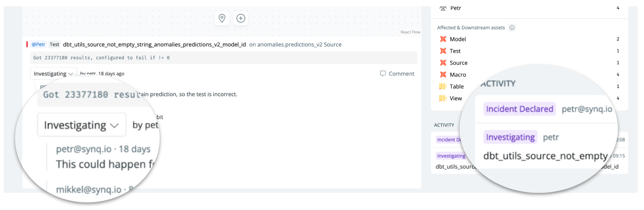Click the Comment button
The height and width of the screenshot is (210, 644).
pyautogui.click(x=397, y=74)
